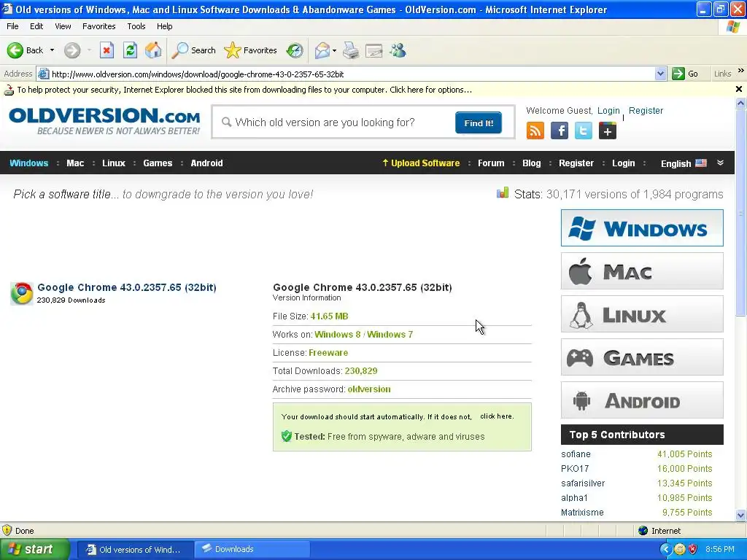The width and height of the screenshot is (747, 560).
Task: Open Search pane in toolbar
Action: pyautogui.click(x=194, y=50)
